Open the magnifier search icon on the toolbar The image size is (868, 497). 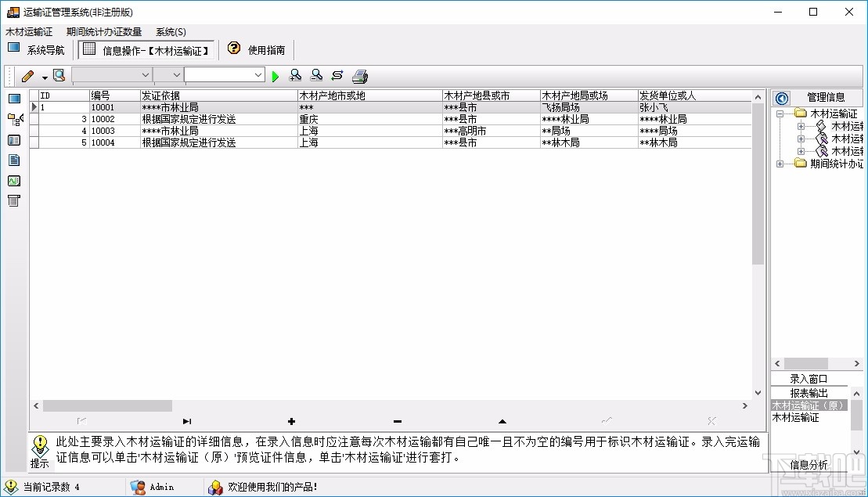coord(59,75)
